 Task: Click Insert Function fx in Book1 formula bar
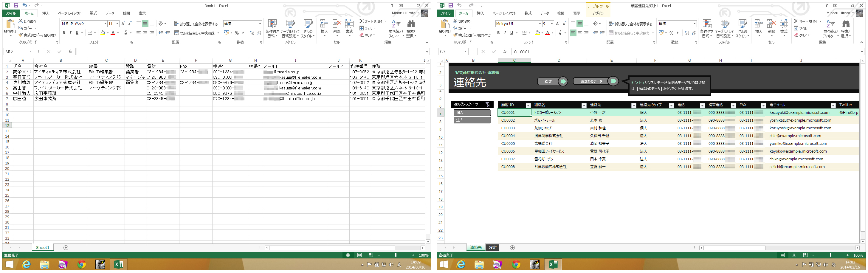tap(70, 52)
